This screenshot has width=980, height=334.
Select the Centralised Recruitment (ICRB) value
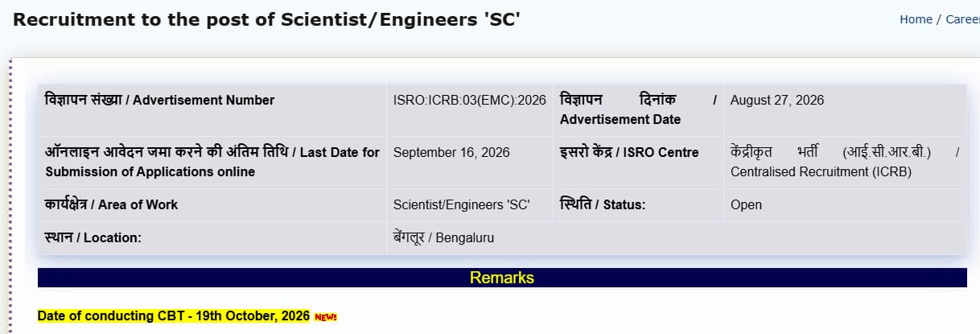click(845, 162)
